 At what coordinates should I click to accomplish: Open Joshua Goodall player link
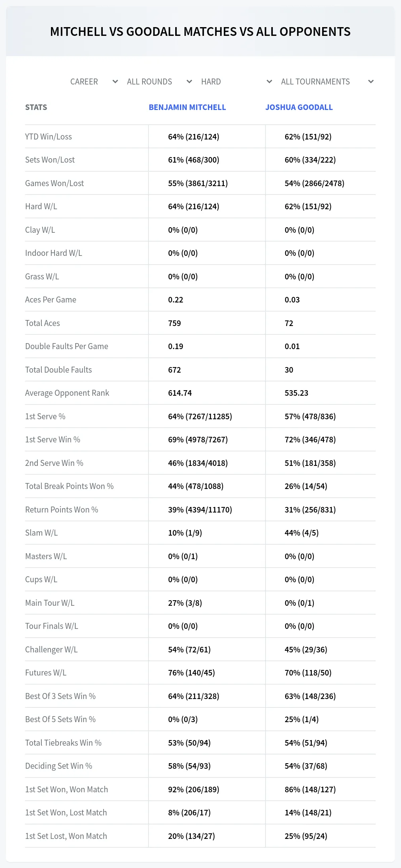pos(299,107)
